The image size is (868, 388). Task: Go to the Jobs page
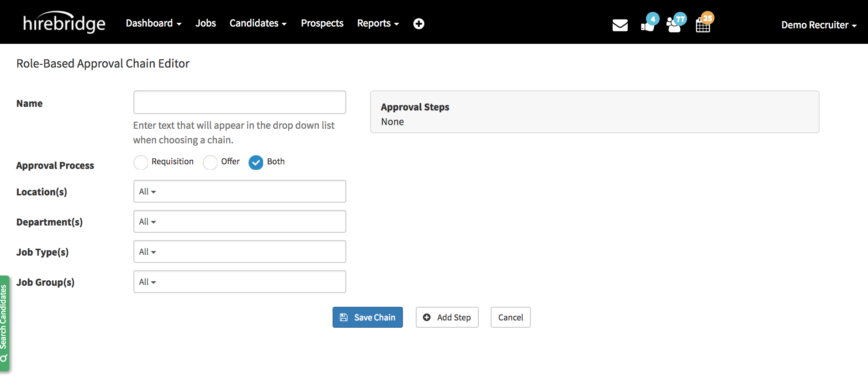206,23
